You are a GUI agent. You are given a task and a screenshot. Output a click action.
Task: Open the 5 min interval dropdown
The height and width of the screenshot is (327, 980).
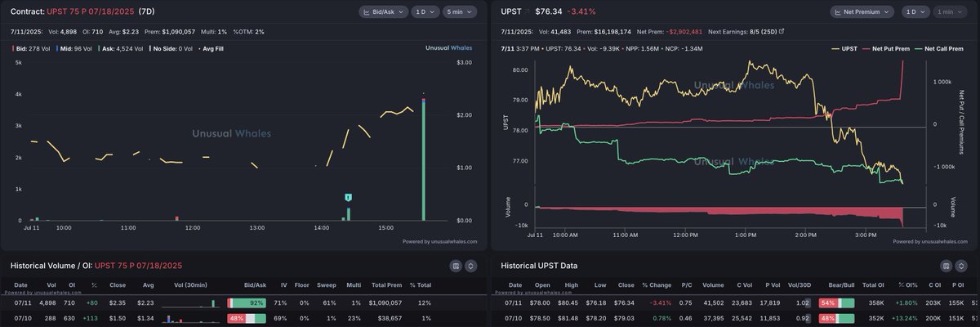coord(459,11)
